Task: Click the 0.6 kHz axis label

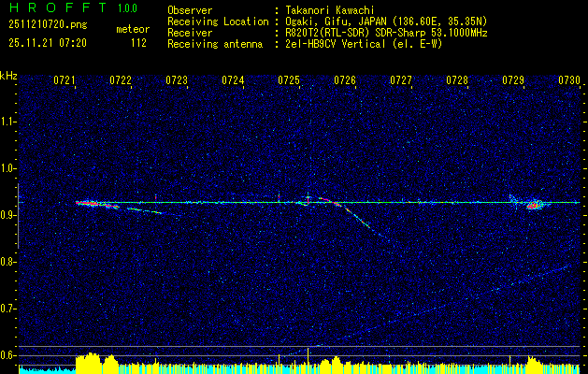Action: click(x=8, y=355)
